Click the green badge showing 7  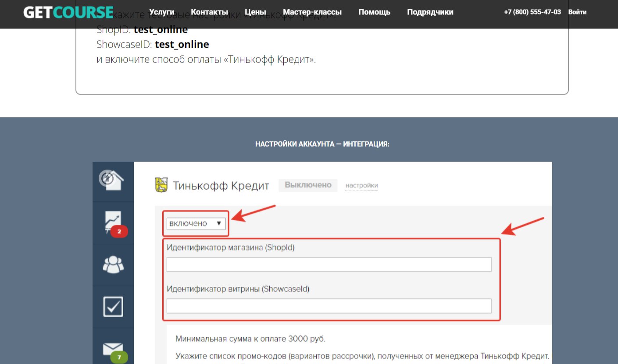pos(119,357)
